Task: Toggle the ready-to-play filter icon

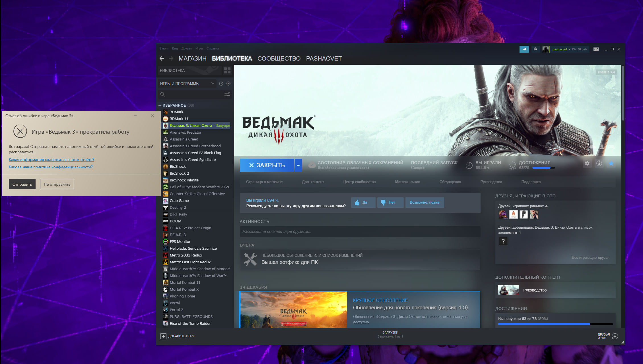Action: pos(228,84)
